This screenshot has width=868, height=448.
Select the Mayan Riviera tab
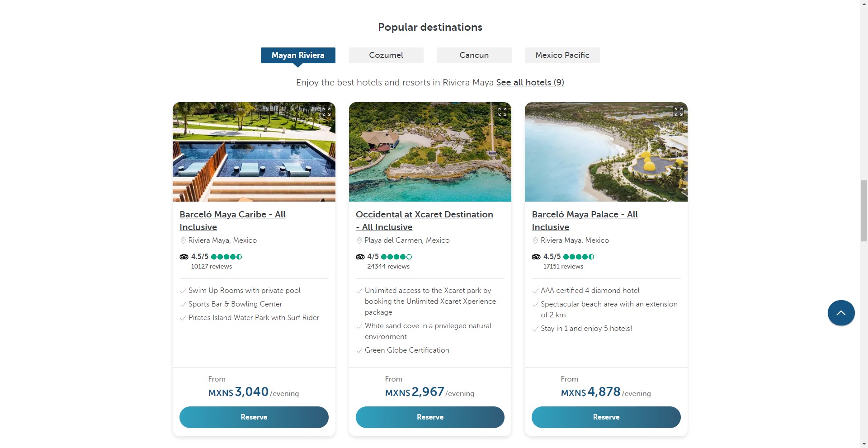click(298, 55)
